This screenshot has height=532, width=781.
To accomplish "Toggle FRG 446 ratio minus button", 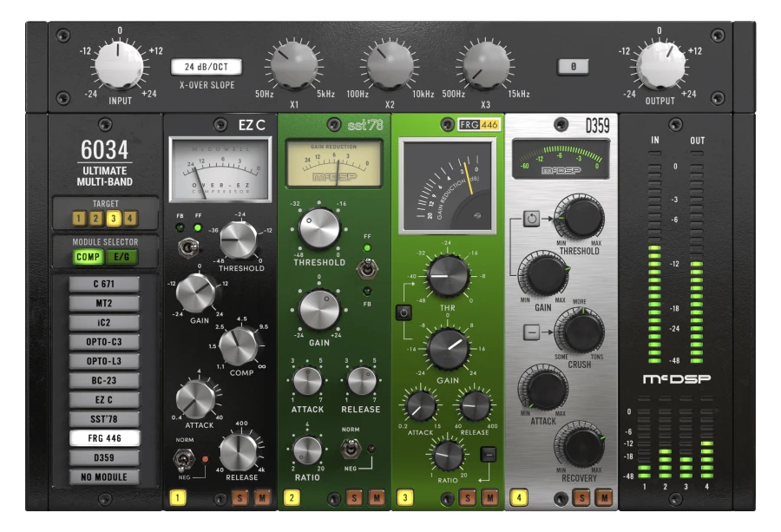I will (488, 454).
